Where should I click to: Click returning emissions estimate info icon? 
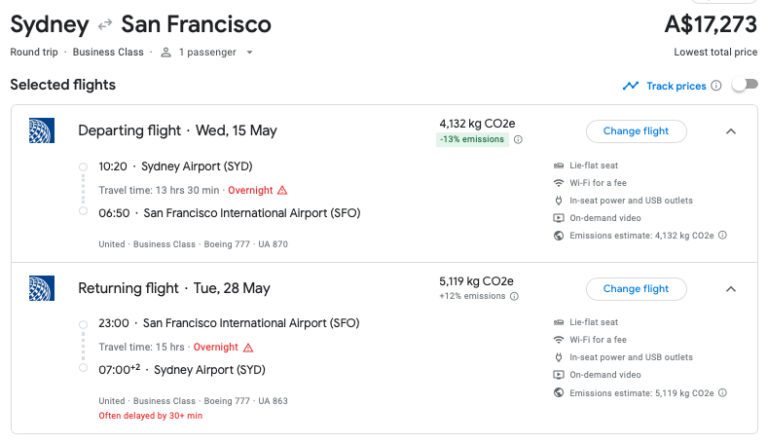coord(722,394)
